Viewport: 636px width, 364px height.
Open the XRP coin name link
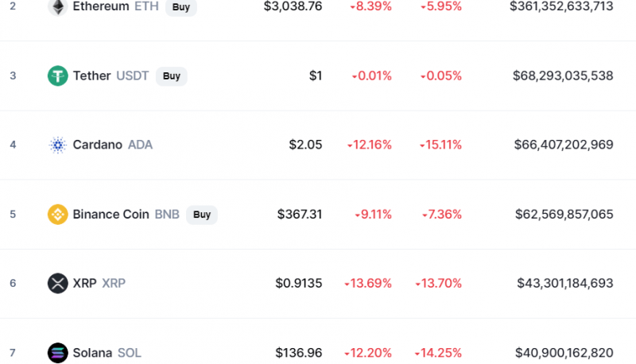pyautogui.click(x=99, y=283)
